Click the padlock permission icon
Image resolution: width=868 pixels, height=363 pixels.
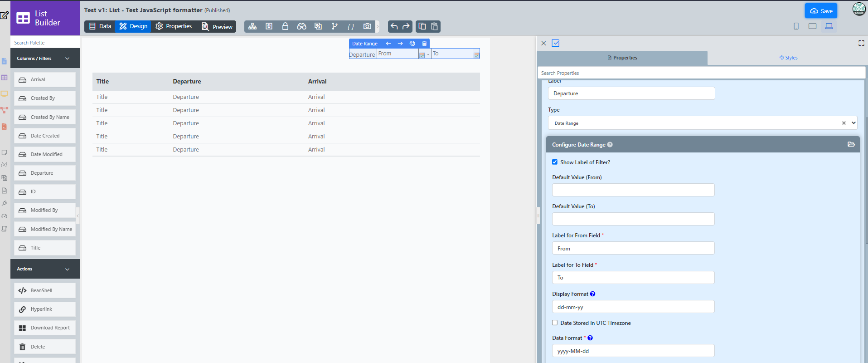[x=285, y=26]
